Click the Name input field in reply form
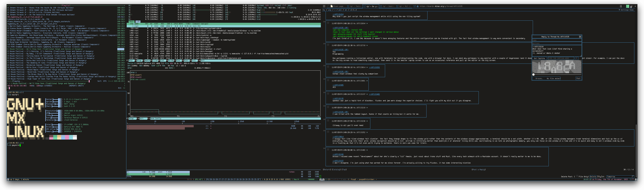Viewport: 644px width, 190px height. click(x=556, y=40)
